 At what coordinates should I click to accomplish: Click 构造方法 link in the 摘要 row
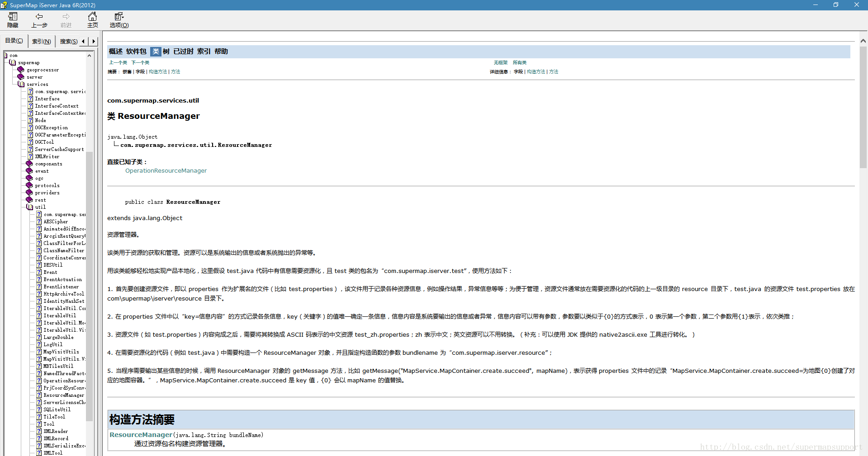(158, 72)
